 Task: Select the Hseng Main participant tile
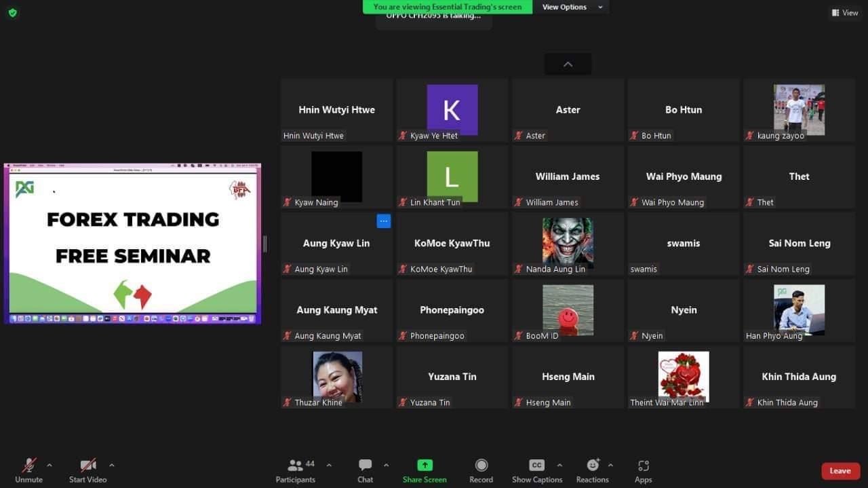pos(568,376)
